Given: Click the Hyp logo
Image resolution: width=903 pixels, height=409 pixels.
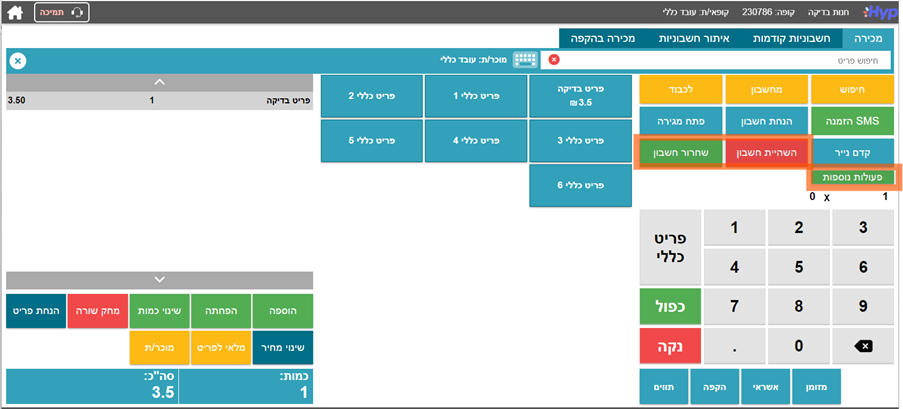Looking at the screenshot, I should 879,12.
